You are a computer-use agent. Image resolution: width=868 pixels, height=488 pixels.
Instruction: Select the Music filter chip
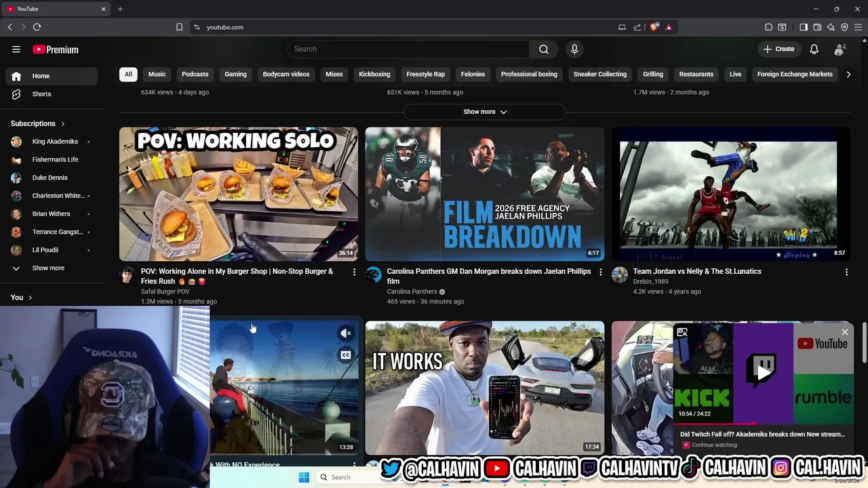pos(157,74)
